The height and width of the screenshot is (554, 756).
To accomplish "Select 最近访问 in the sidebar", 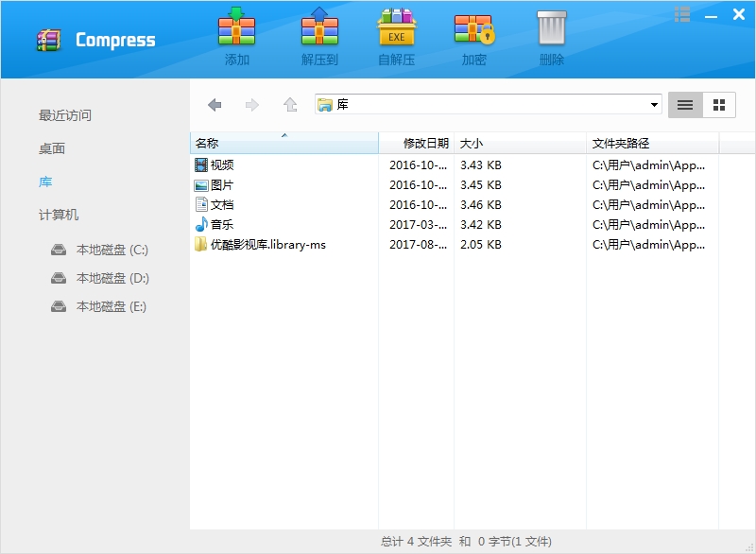I will tap(64, 115).
